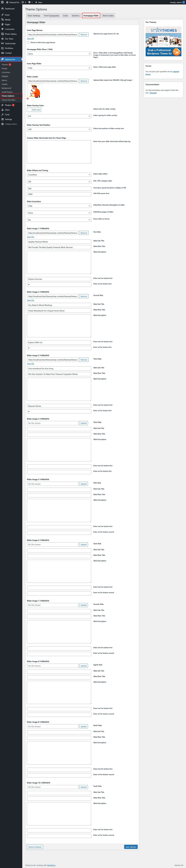
Task: Open the slider overlay opacity 0.8 dropdown
Action: 59,116
